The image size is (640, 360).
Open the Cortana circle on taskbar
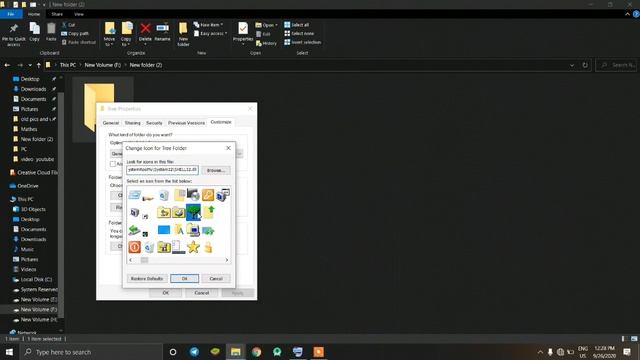pyautogui.click(x=173, y=352)
